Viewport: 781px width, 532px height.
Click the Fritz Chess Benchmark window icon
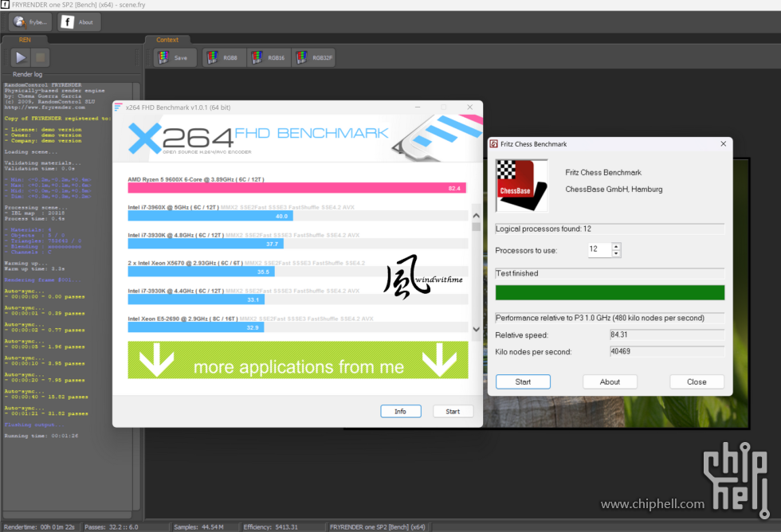(493, 144)
